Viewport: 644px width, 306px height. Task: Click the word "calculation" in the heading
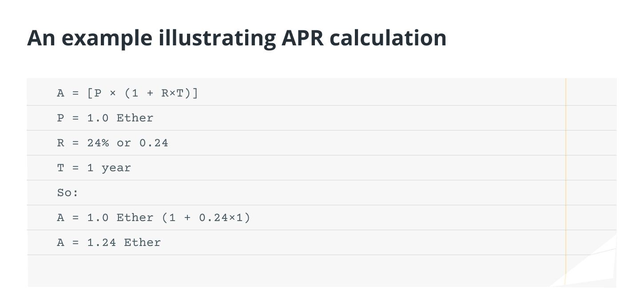click(x=389, y=38)
